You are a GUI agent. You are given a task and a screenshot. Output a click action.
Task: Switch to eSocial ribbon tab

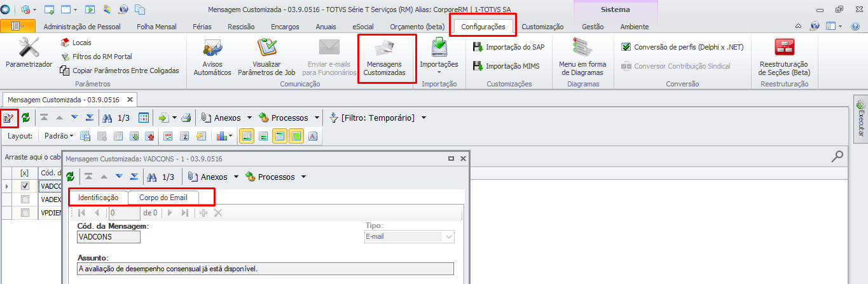tap(362, 27)
